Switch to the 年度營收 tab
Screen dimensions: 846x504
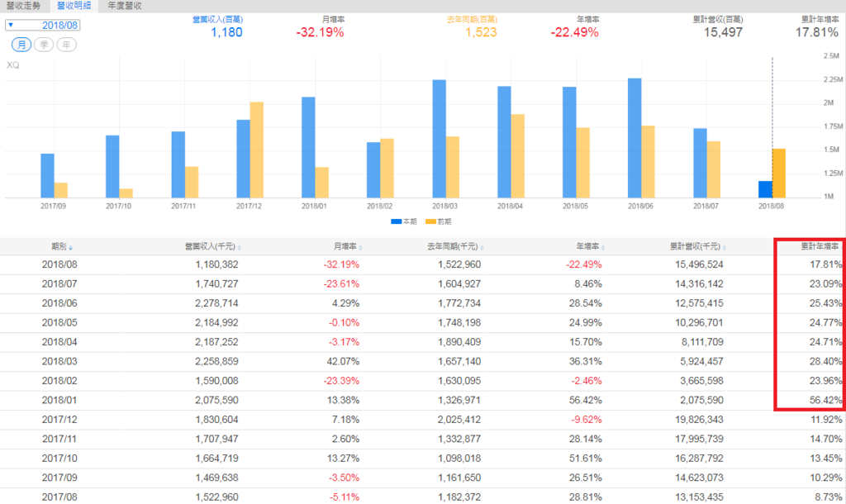coord(125,6)
